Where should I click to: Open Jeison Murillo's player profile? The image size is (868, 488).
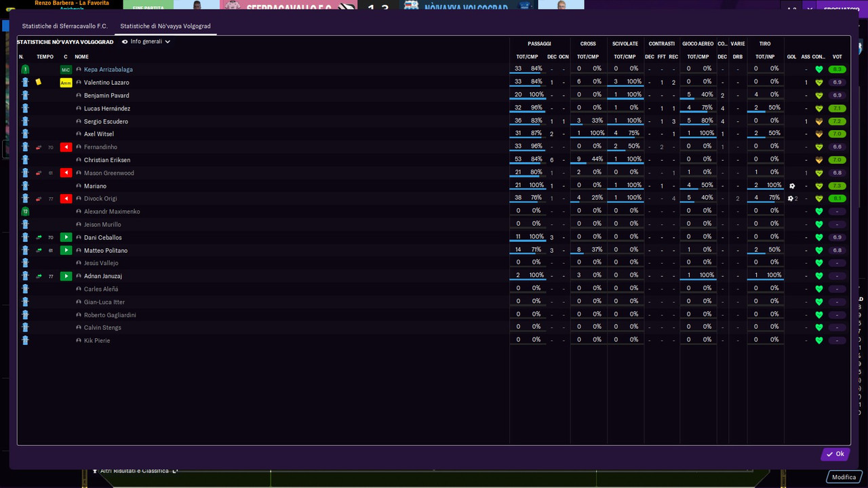tap(102, 224)
